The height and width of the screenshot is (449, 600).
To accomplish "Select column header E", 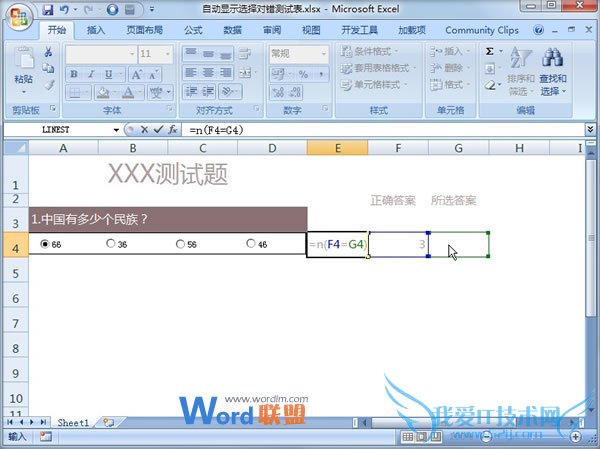I will pyautogui.click(x=338, y=148).
